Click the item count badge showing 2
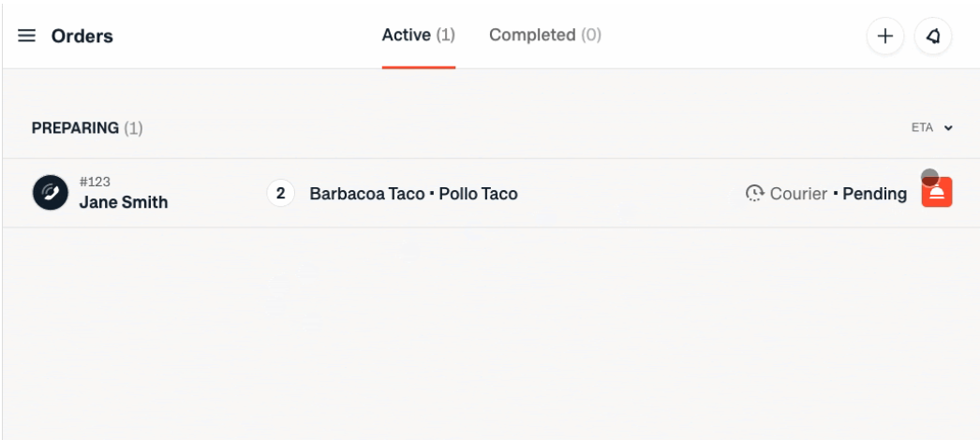The image size is (980, 440). (x=280, y=194)
